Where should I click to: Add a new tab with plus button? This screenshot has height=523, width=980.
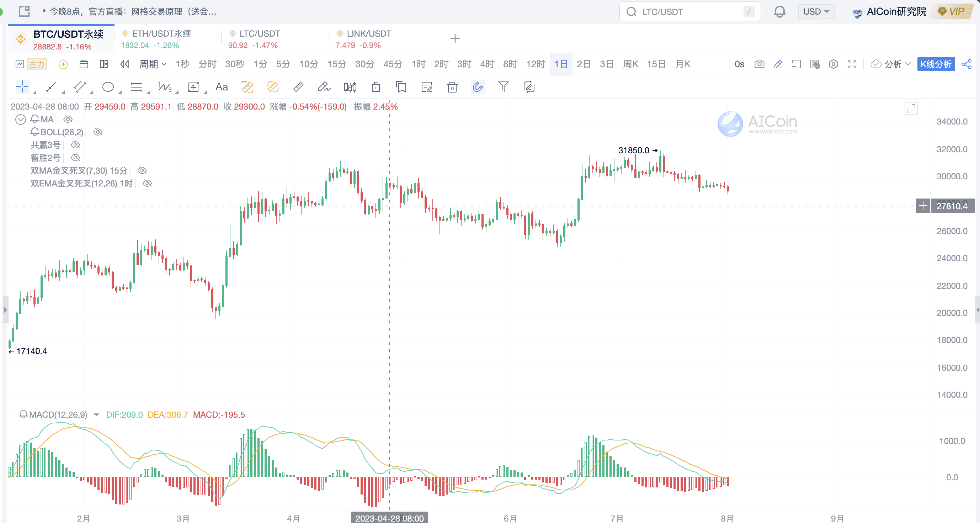click(455, 38)
